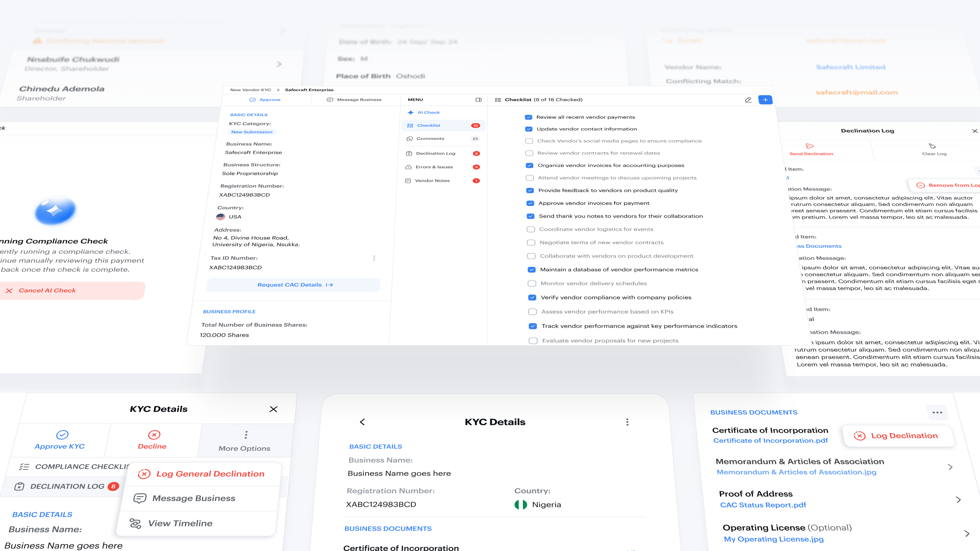Screen dimensions: 980x551
Task: Click the Compliance Checklist list icon
Action: pyautogui.click(x=24, y=467)
